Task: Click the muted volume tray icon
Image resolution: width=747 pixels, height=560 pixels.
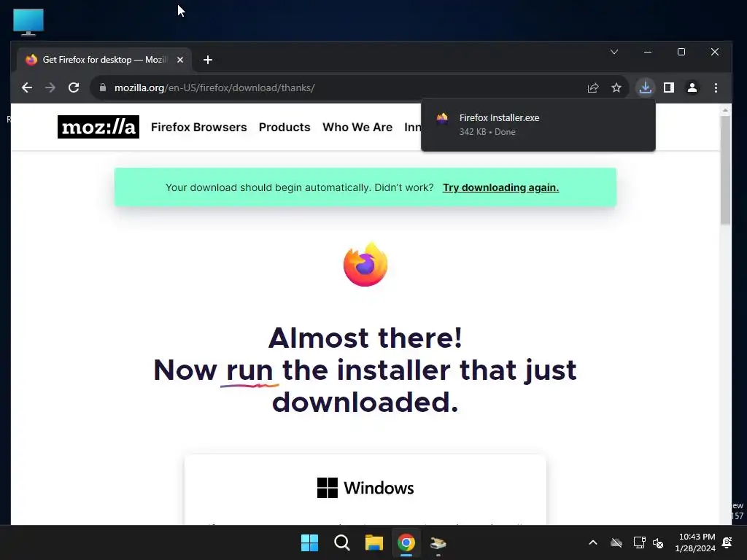Action: [x=658, y=542]
